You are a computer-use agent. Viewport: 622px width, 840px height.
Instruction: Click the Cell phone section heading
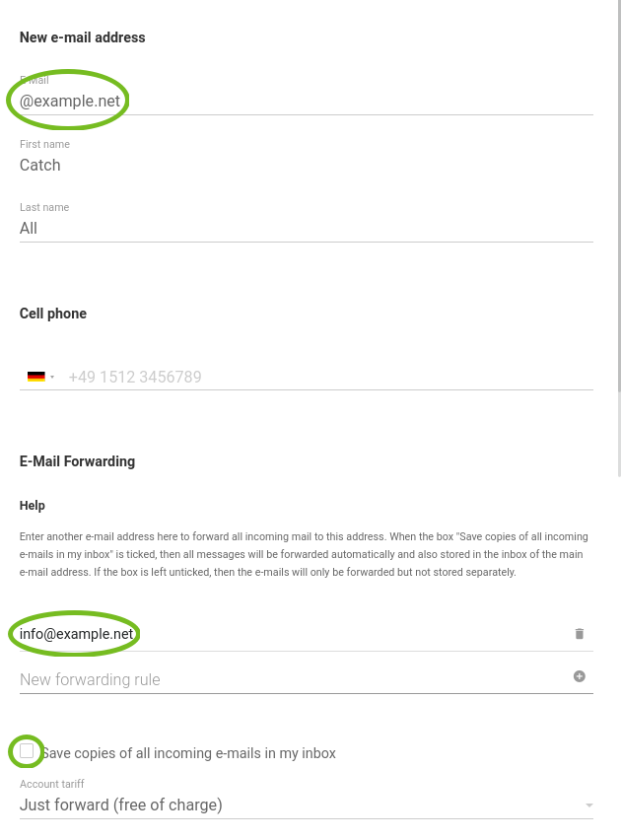point(53,314)
